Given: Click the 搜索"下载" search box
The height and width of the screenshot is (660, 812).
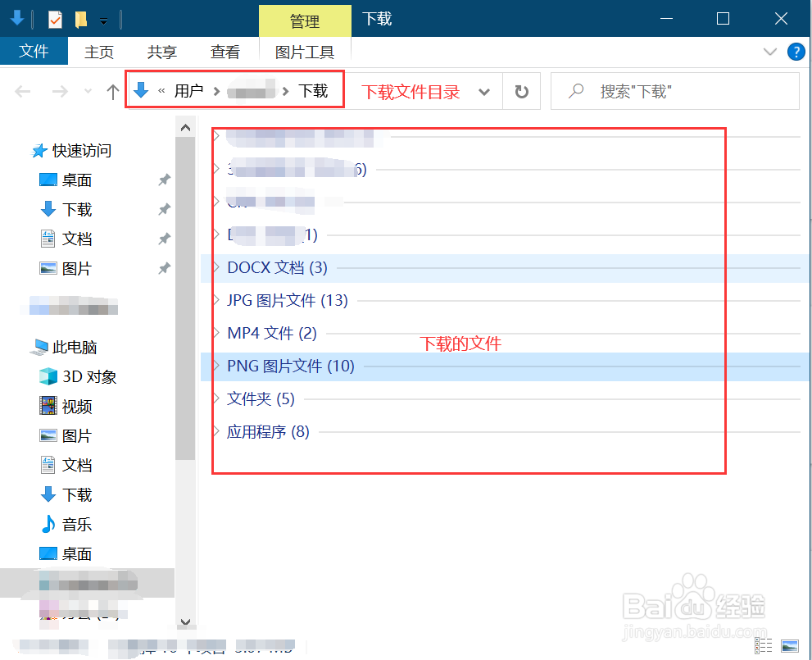Looking at the screenshot, I should (675, 91).
